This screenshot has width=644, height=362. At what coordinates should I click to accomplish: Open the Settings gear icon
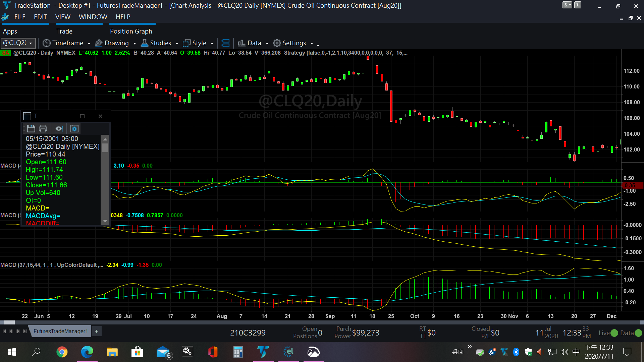point(277,43)
